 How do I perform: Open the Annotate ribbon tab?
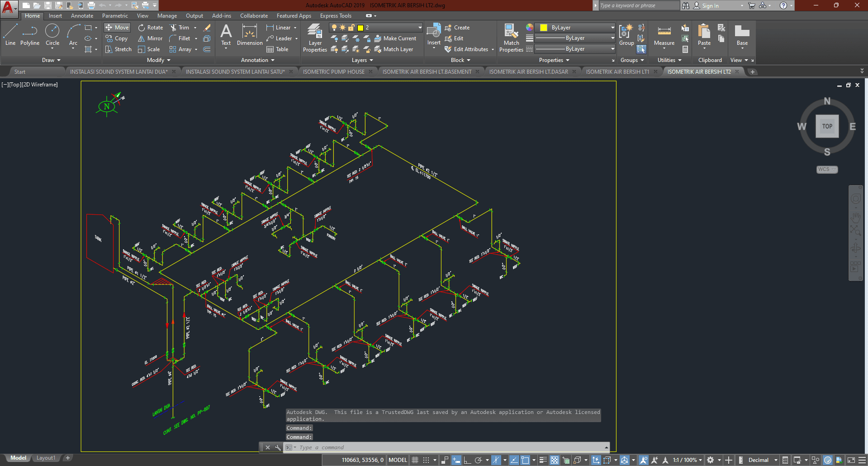(x=82, y=16)
